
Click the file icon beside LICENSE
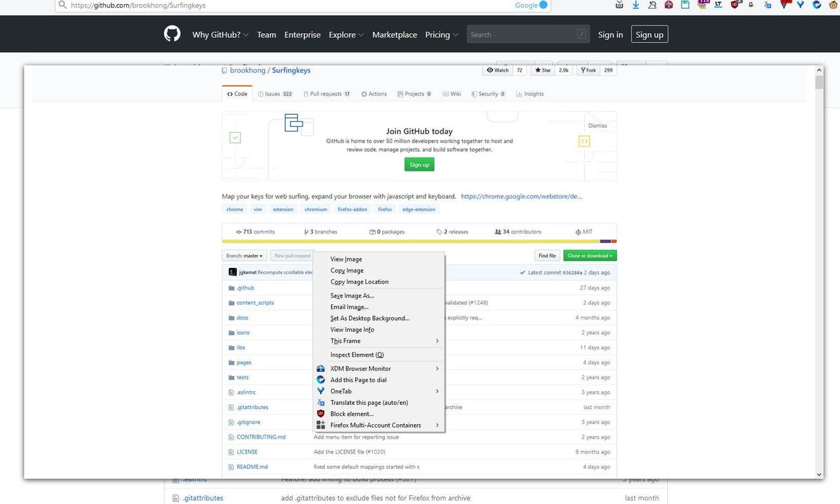(231, 452)
